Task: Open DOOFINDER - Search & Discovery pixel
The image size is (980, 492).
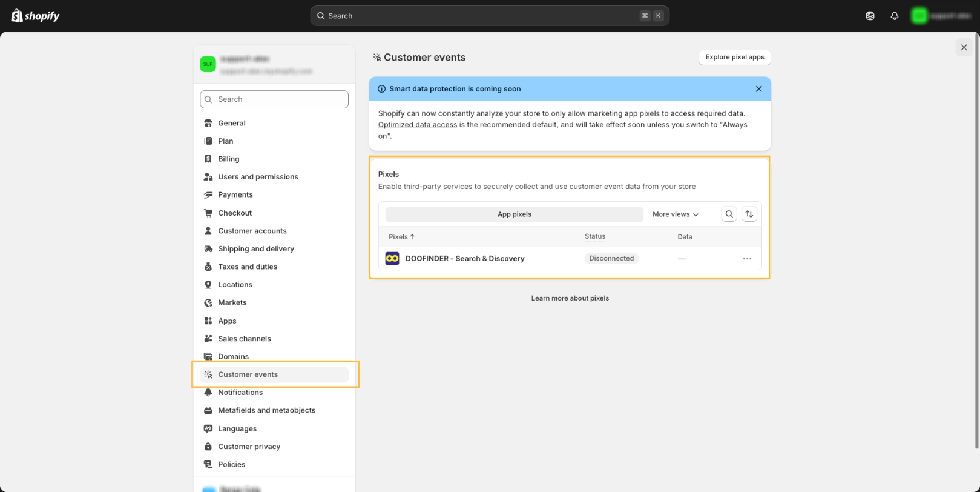Action: tap(465, 259)
